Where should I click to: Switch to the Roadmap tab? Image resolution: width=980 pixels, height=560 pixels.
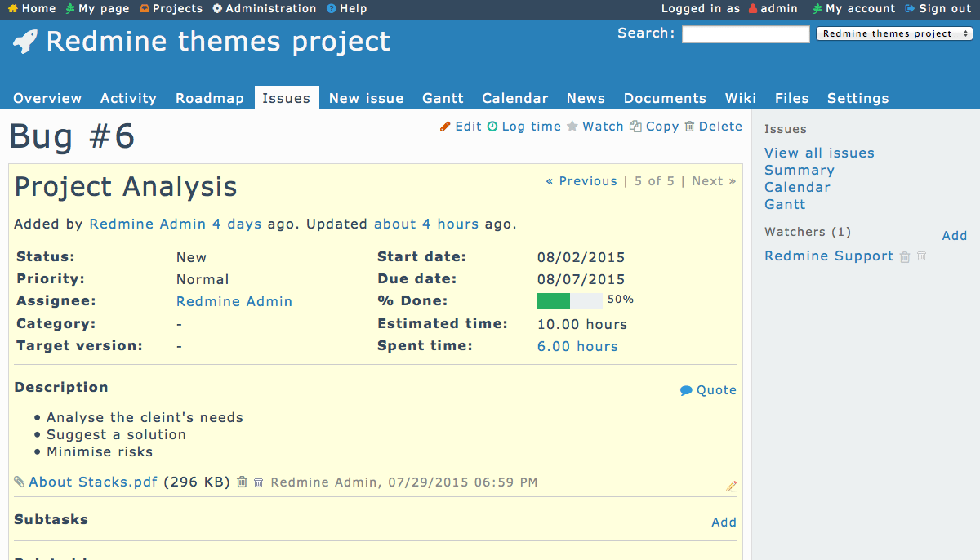click(x=210, y=98)
